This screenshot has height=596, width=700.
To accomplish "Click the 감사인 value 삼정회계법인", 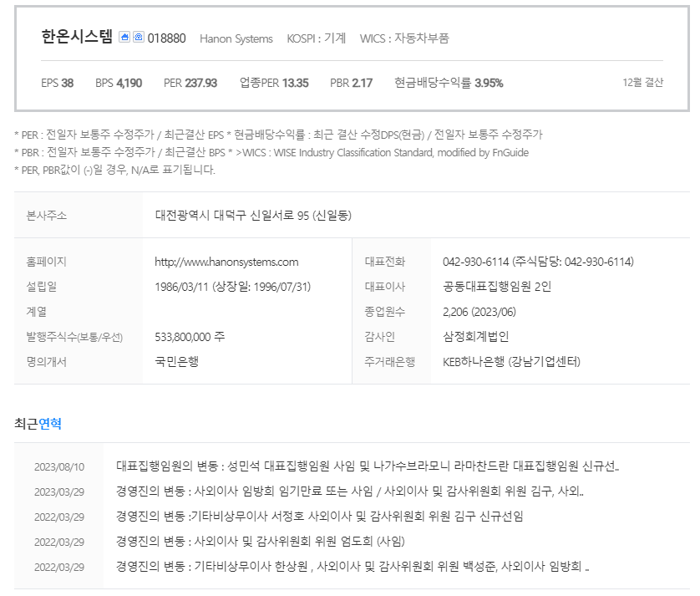I will pos(475,336).
